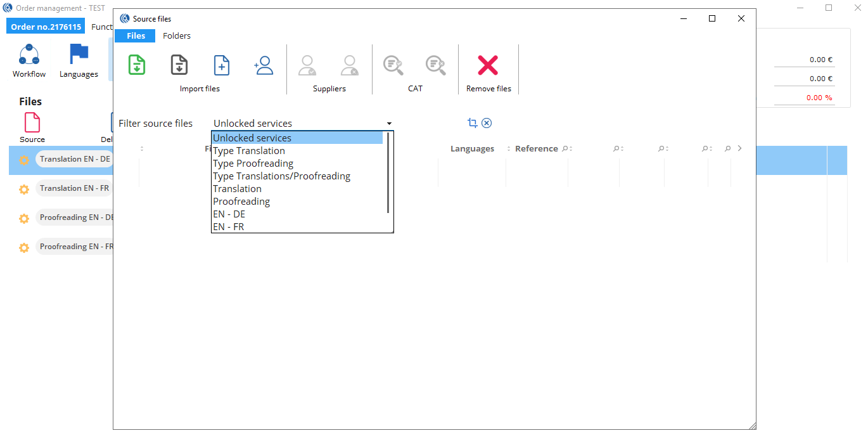
Task: Click the Order no.2176115 button
Action: click(x=45, y=25)
